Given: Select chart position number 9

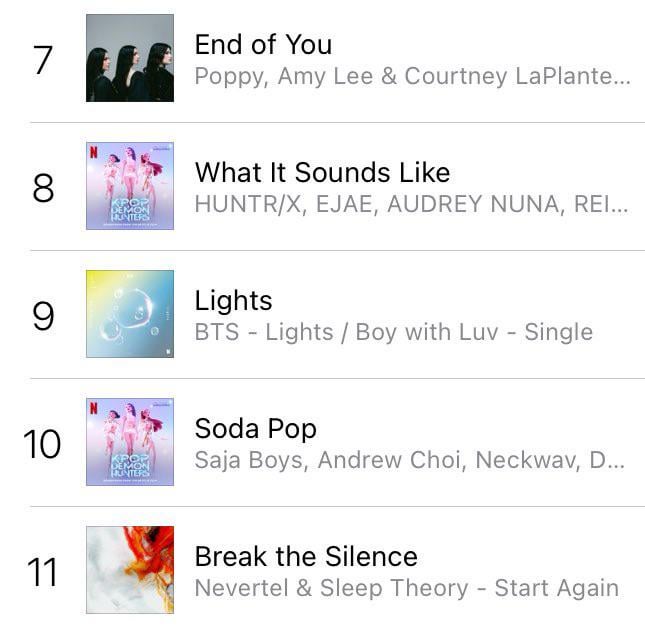Looking at the screenshot, I should tap(43, 315).
